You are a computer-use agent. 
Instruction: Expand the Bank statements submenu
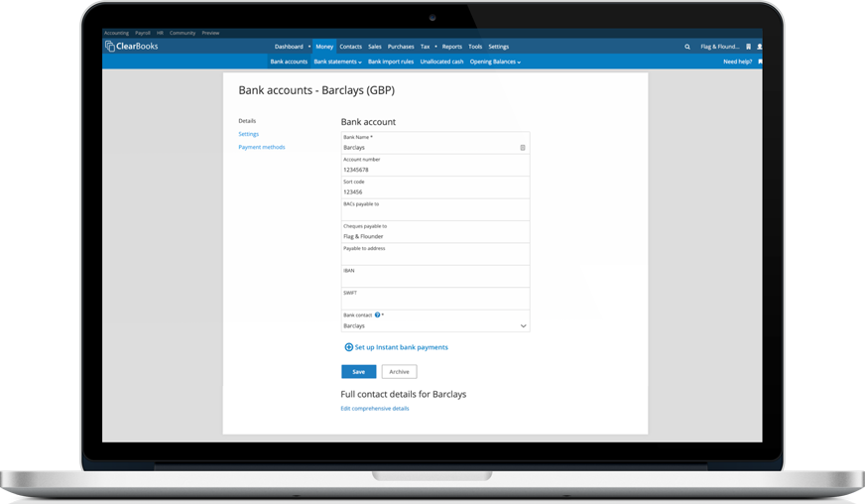pos(337,62)
